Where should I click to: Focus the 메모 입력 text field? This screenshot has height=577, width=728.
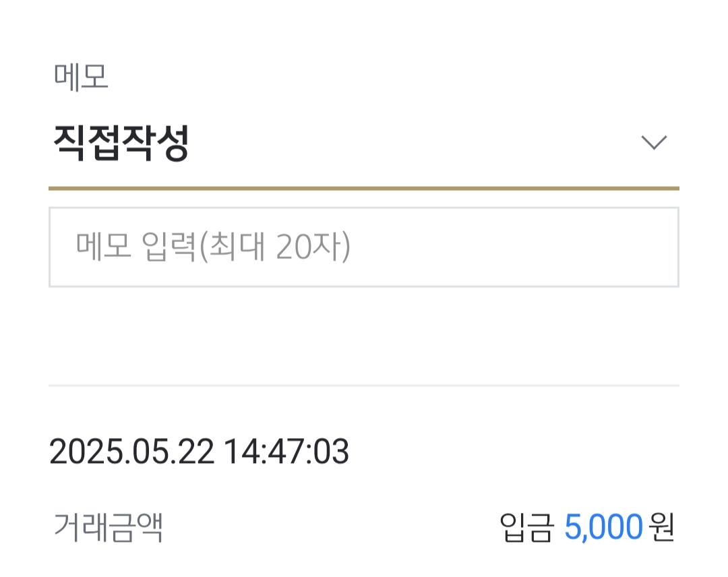point(364,247)
